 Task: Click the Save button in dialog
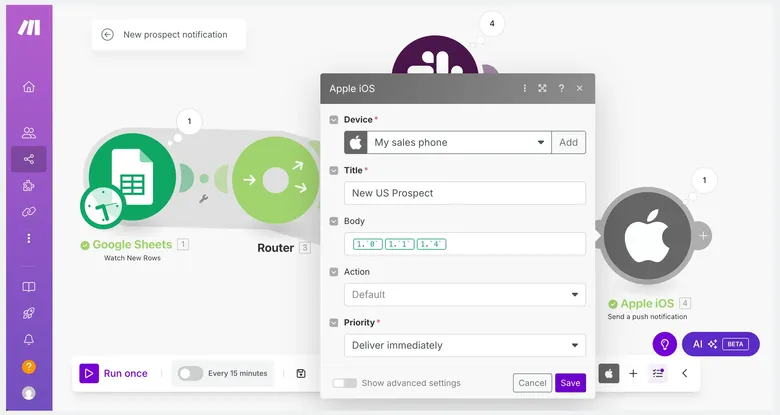click(x=570, y=383)
